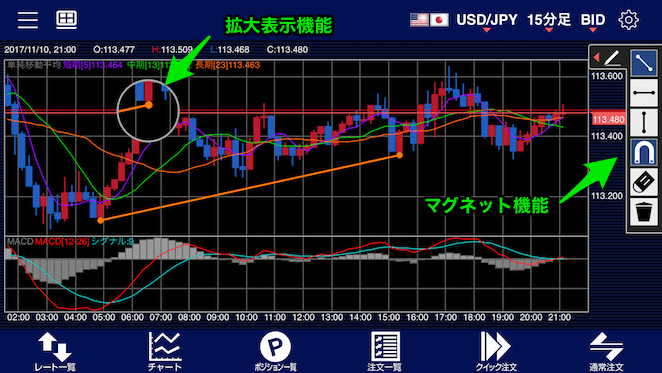Collapse the drawing tools pencil panel
The image size is (662, 373).
(607, 57)
